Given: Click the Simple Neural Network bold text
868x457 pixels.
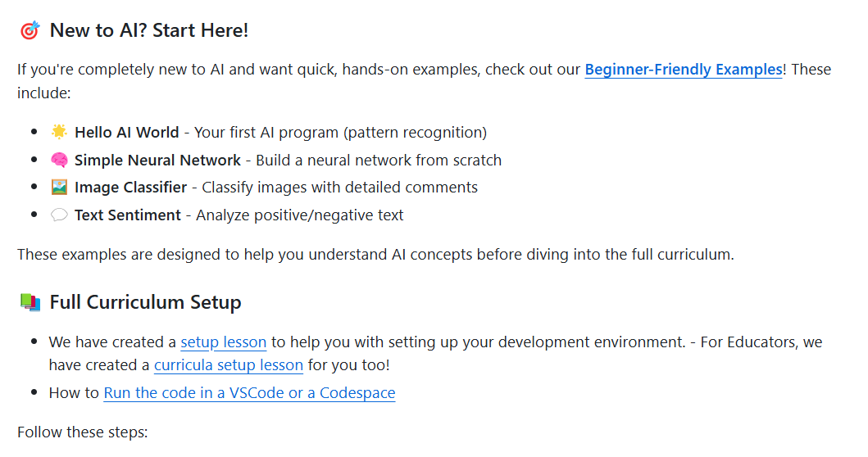Looking at the screenshot, I should point(157,160).
